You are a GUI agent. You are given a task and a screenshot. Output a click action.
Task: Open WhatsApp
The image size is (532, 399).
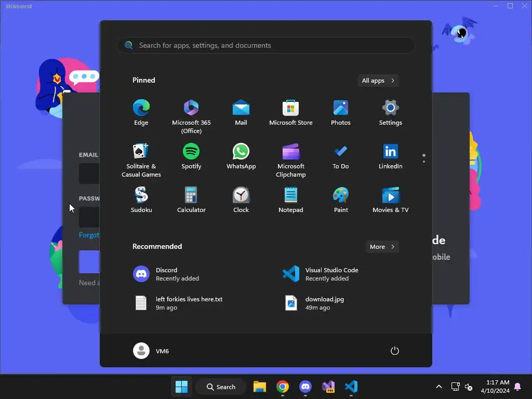[241, 156]
